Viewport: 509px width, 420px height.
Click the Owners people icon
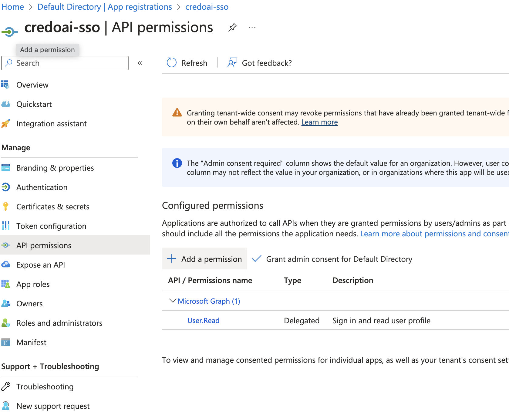coord(5,303)
